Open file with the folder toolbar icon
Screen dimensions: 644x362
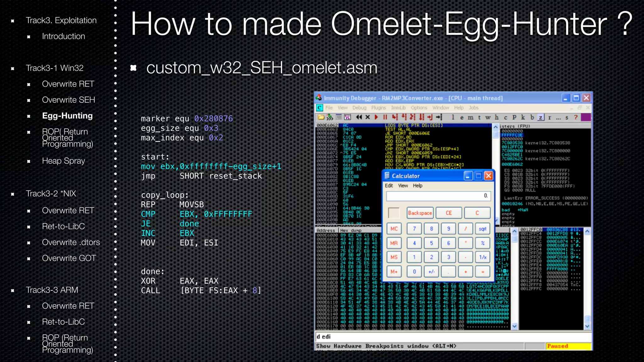pyautogui.click(x=321, y=117)
